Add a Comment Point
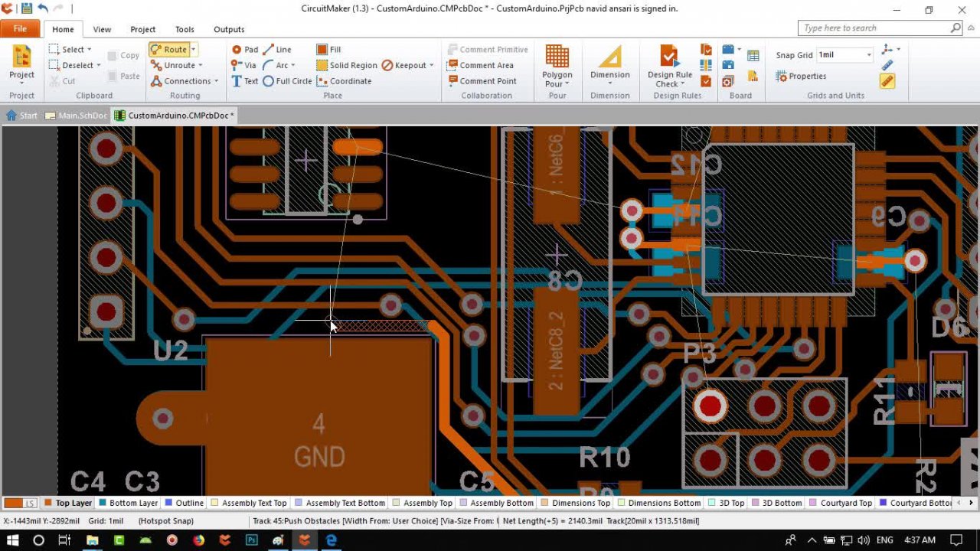 (x=482, y=81)
